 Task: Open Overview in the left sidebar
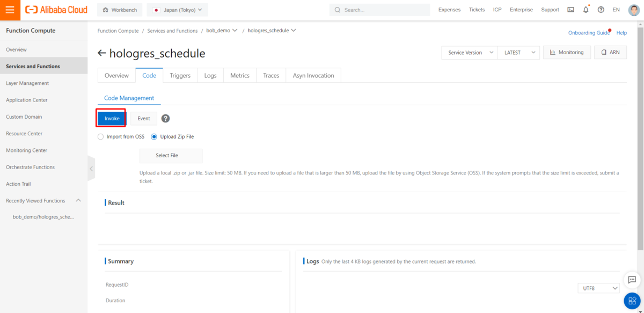pos(43,49)
